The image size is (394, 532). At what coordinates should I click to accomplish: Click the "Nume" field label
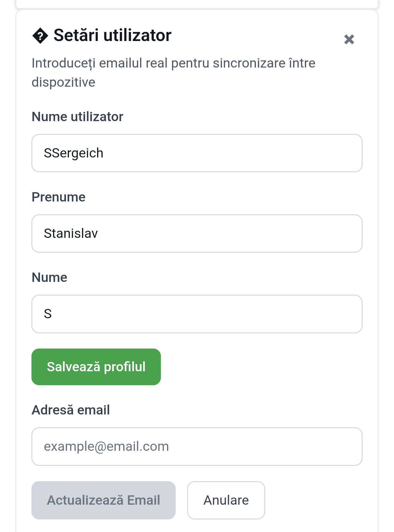(50, 277)
